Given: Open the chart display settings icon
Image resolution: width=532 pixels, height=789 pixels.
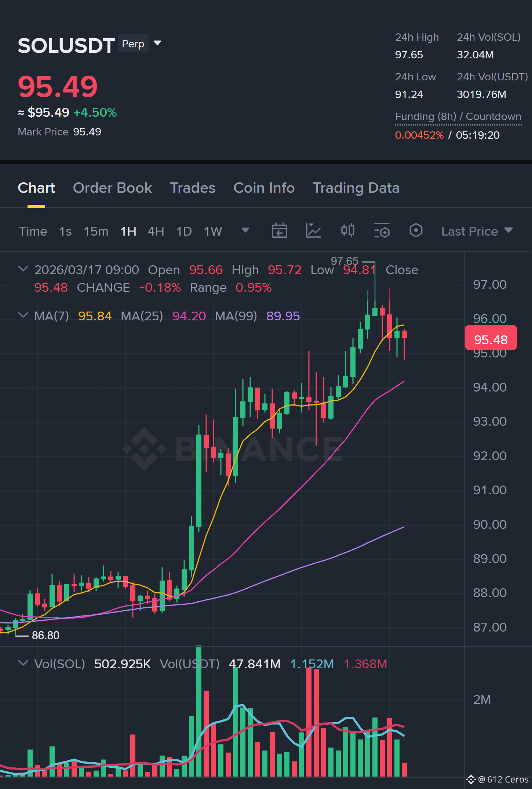Looking at the screenshot, I should [x=382, y=230].
